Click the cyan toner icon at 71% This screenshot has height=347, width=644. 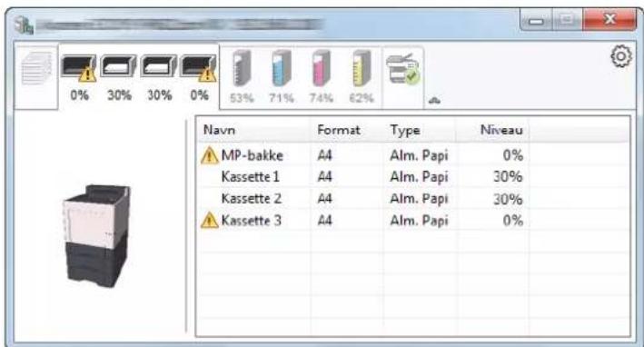tap(282, 68)
